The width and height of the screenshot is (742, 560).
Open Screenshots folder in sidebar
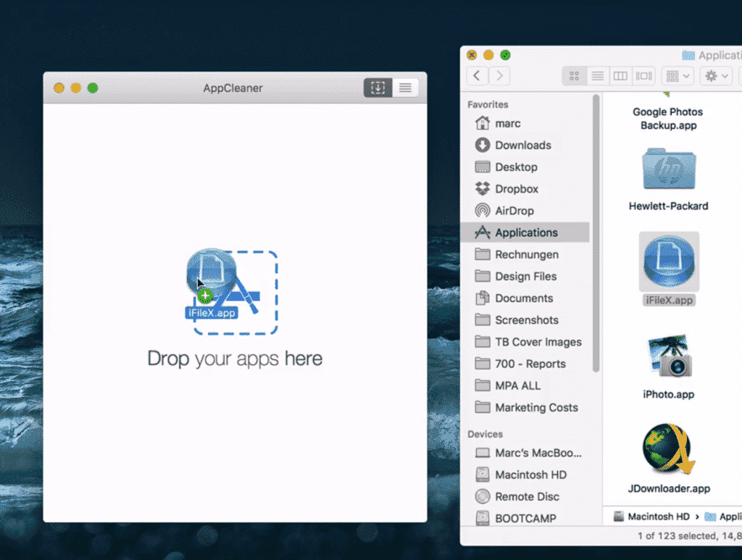tap(525, 319)
